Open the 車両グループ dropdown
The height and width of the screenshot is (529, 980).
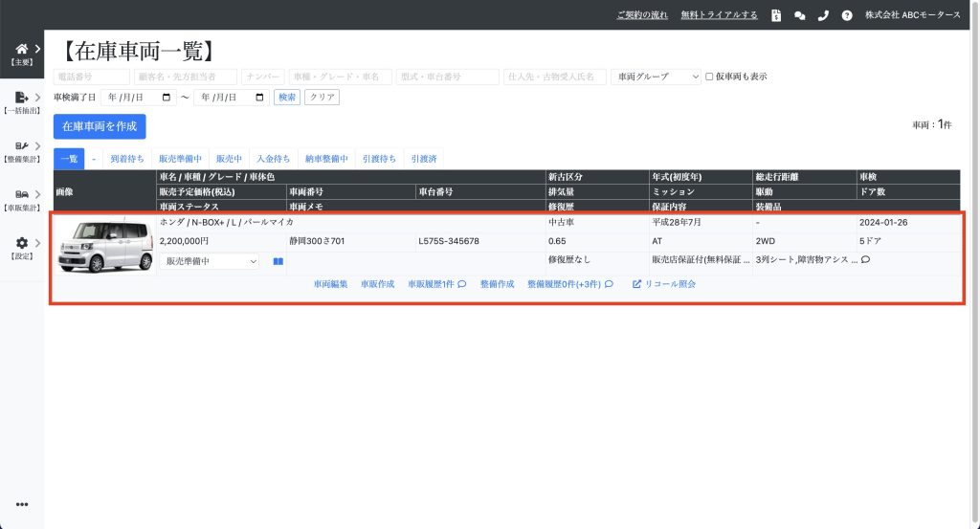coord(656,77)
